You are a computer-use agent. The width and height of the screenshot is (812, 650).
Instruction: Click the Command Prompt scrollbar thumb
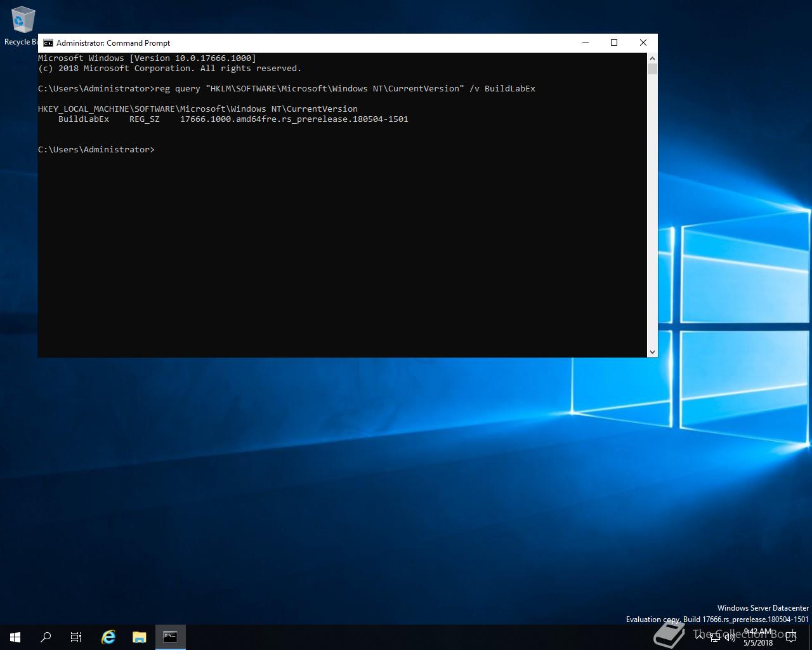pyautogui.click(x=652, y=69)
